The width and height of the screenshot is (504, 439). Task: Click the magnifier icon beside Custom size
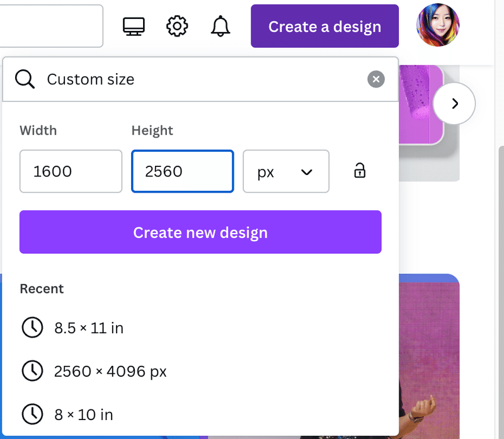point(25,79)
